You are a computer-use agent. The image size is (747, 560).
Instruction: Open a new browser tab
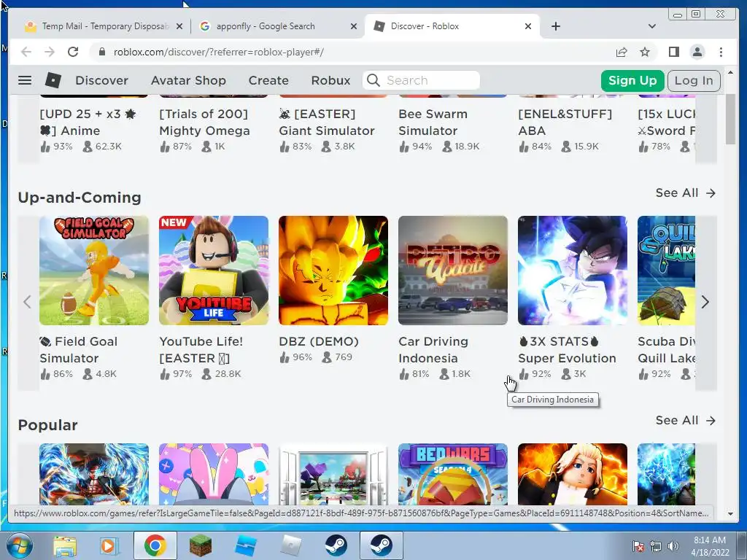pos(555,26)
